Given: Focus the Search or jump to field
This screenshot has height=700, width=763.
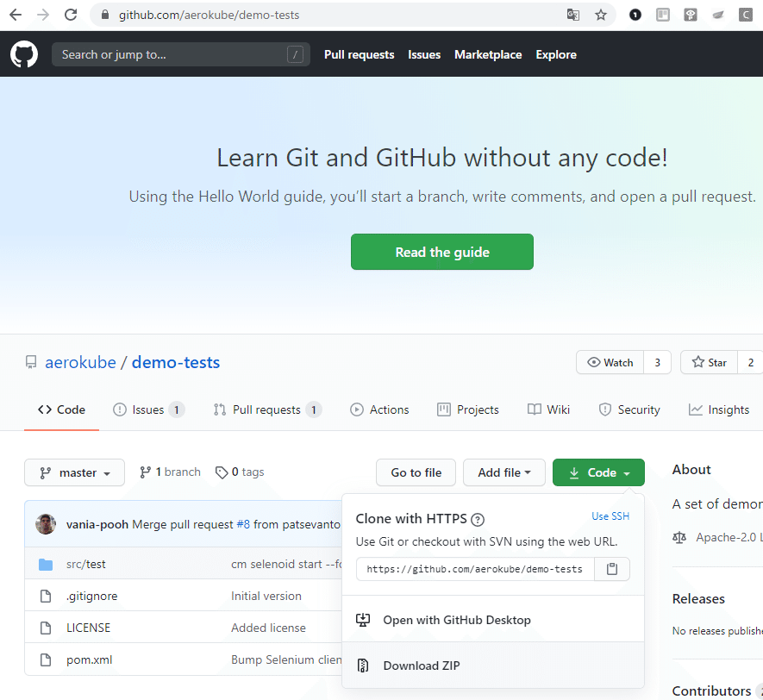Looking at the screenshot, I should click(180, 54).
